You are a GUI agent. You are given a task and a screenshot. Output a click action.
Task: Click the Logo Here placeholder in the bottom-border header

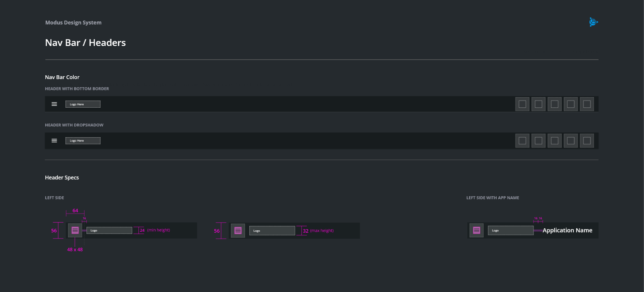83,104
